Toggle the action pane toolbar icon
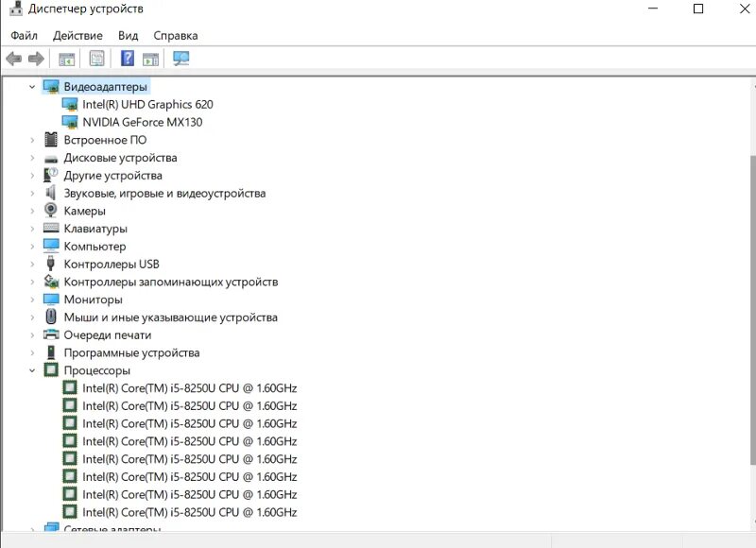The height and width of the screenshot is (548, 756). point(150,60)
